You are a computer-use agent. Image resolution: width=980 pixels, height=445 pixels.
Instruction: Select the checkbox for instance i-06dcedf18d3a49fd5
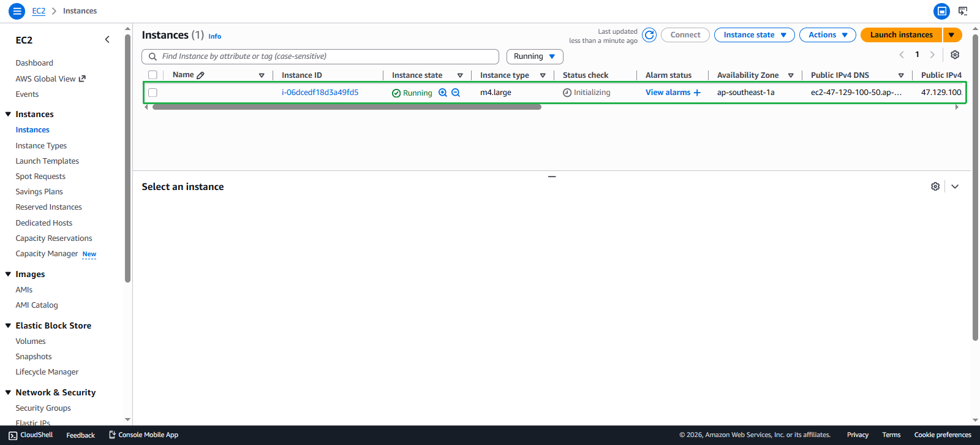[x=153, y=93]
